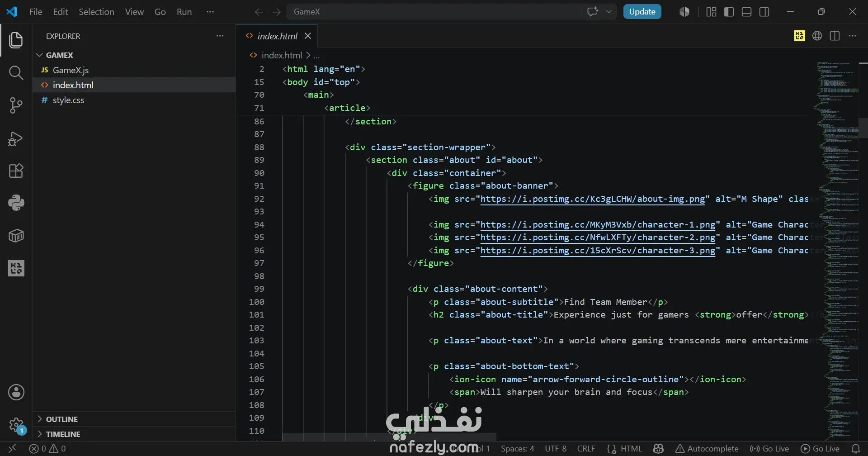The height and width of the screenshot is (456, 868).
Task: Customize editor layout
Action: [711, 12]
